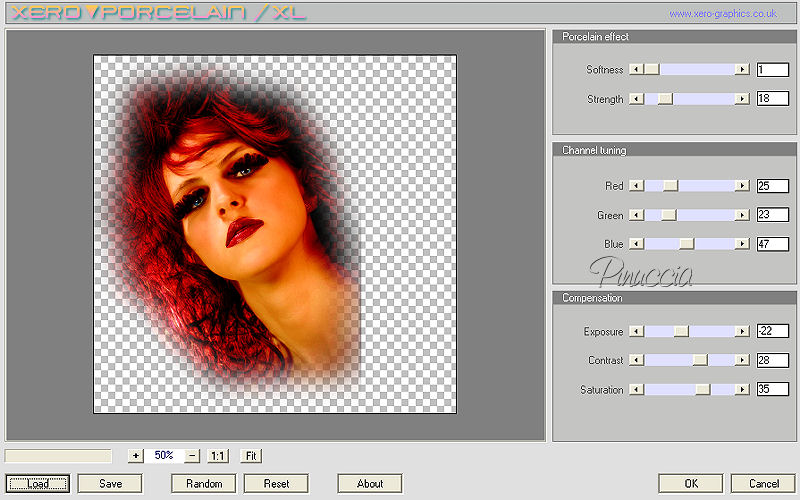
Task: Click the Green value field
Action: click(772, 215)
